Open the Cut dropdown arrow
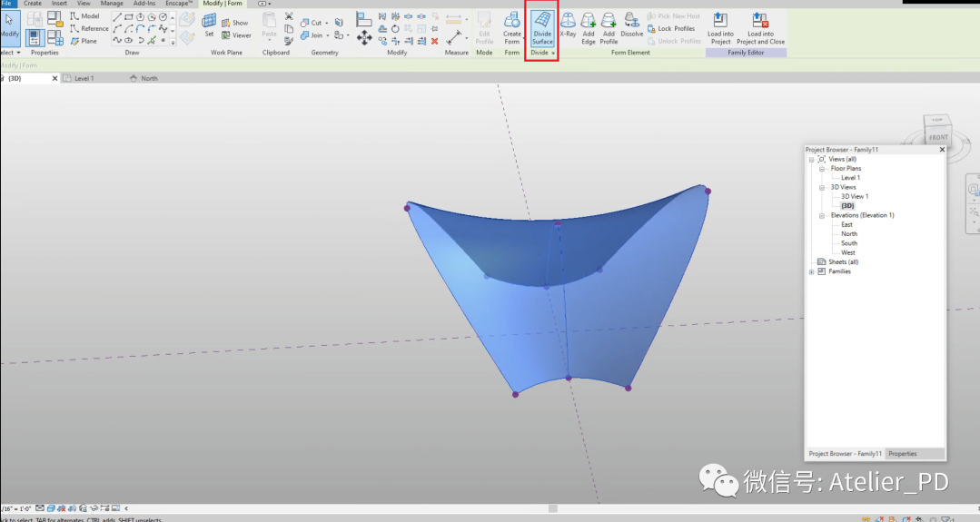The height and width of the screenshot is (522, 980). pyautogui.click(x=327, y=23)
